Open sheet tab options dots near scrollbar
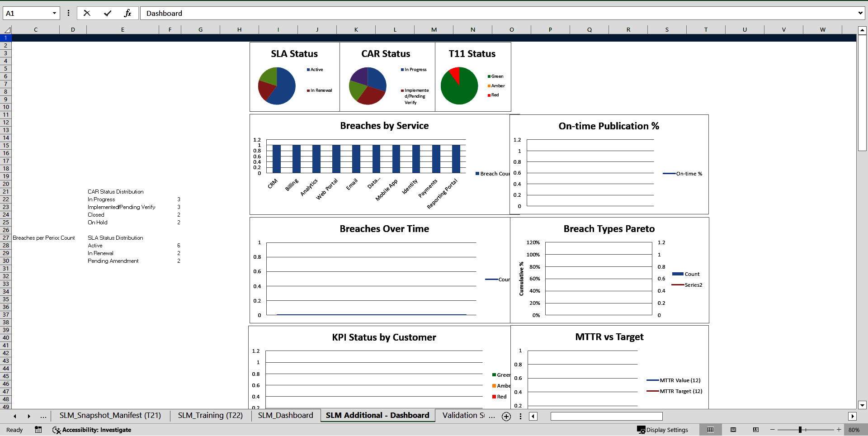Viewport: 868px width, 436px height. pyautogui.click(x=520, y=416)
